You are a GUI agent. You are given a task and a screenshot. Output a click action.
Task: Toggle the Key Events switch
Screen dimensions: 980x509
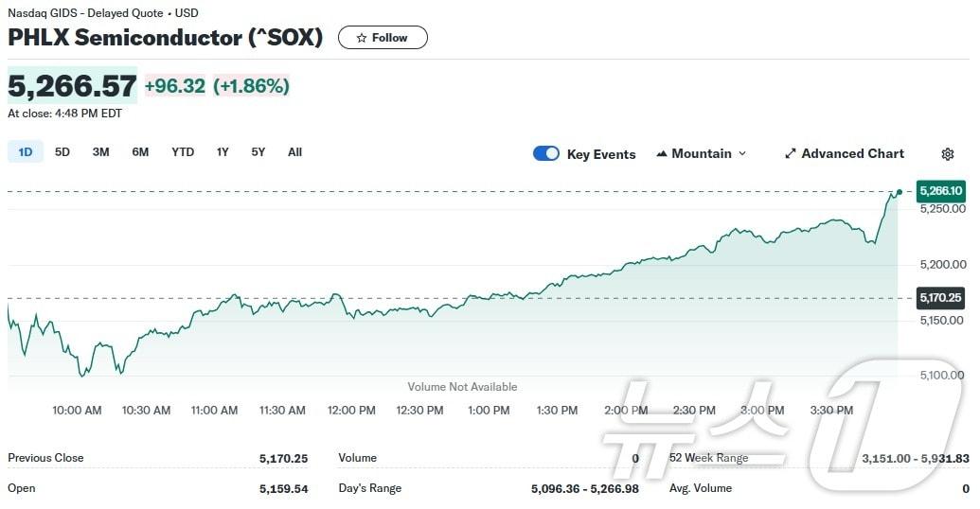click(546, 153)
